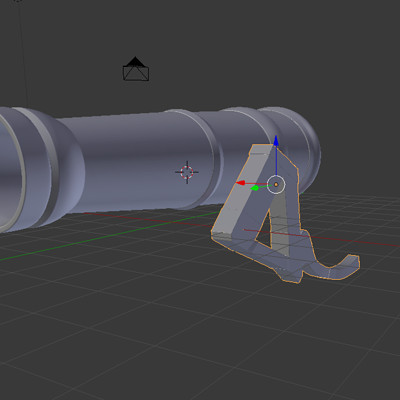The height and width of the screenshot is (400, 400).
Task: Click the thin vertical lamp line at top left
Action: click(23, 53)
